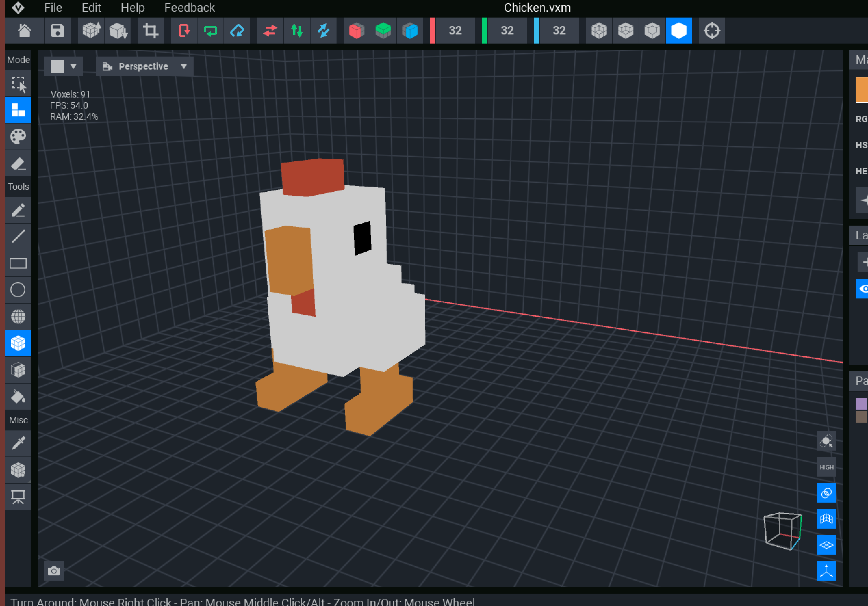Toggle the floor grid plane button
Image resolution: width=868 pixels, height=606 pixels.
[826, 545]
